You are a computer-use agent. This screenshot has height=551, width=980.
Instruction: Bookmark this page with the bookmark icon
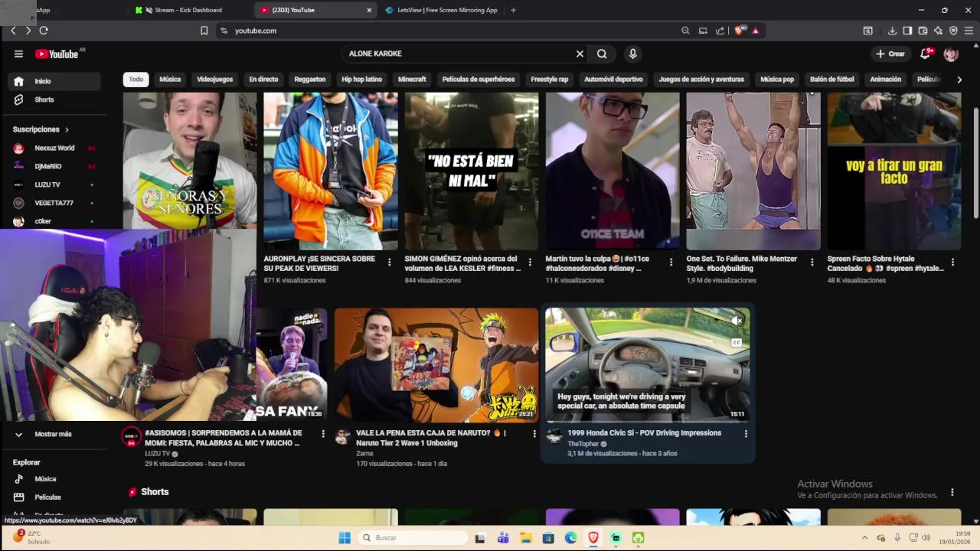tap(204, 31)
